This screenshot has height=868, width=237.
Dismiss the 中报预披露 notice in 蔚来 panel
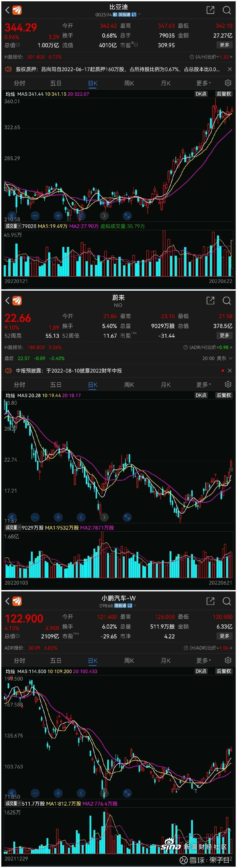(x=230, y=371)
